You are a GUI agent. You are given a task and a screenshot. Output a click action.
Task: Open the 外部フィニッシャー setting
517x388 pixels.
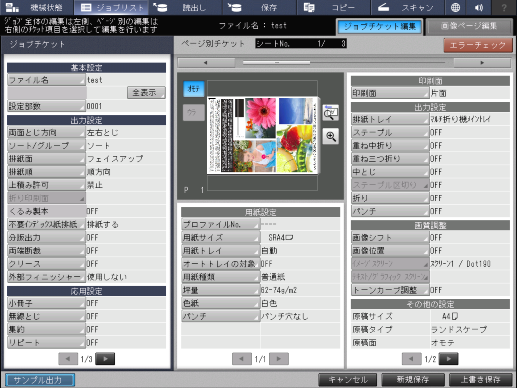(x=46, y=277)
